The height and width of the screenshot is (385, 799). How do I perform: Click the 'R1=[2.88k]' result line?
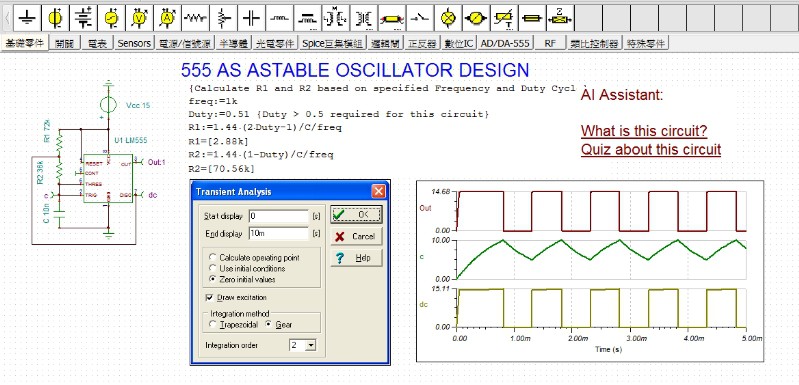pyautogui.click(x=219, y=141)
